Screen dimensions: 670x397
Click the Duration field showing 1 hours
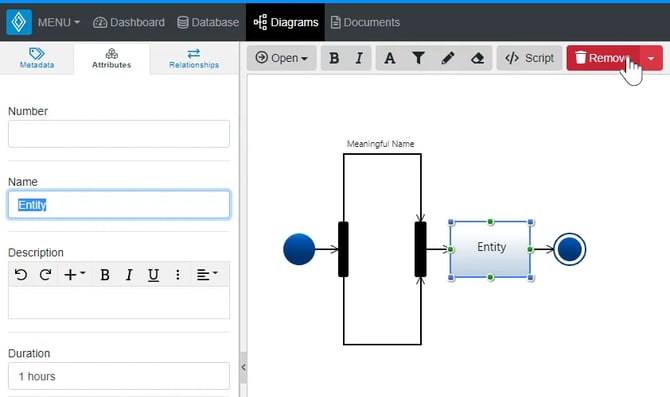click(119, 376)
